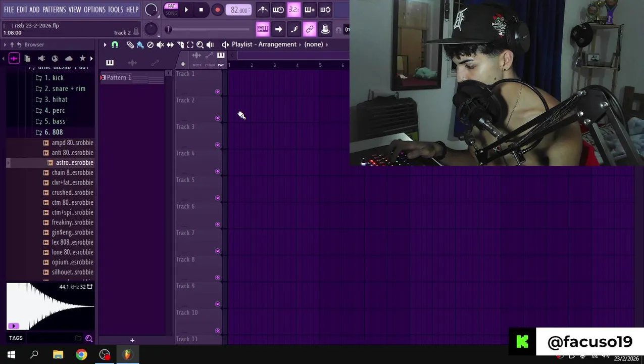Select the Slice tool in playlist toolbar
Viewport: 644px width, 364px height.
click(x=180, y=44)
